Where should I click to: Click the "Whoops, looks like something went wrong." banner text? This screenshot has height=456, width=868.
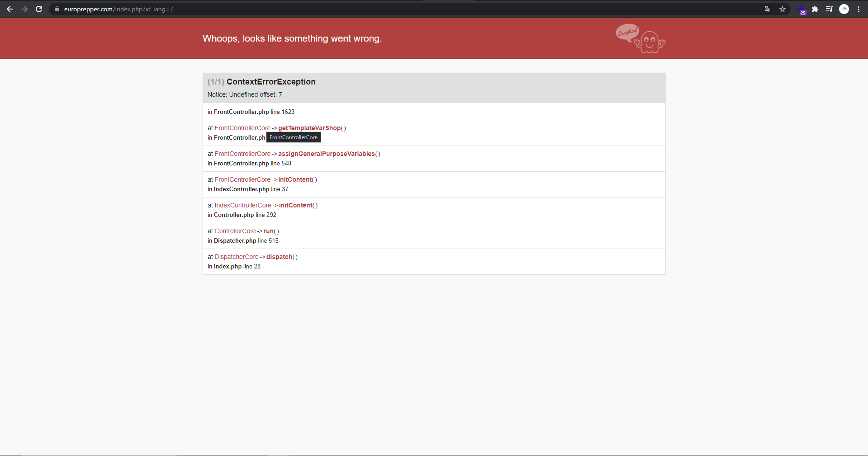[x=292, y=38]
